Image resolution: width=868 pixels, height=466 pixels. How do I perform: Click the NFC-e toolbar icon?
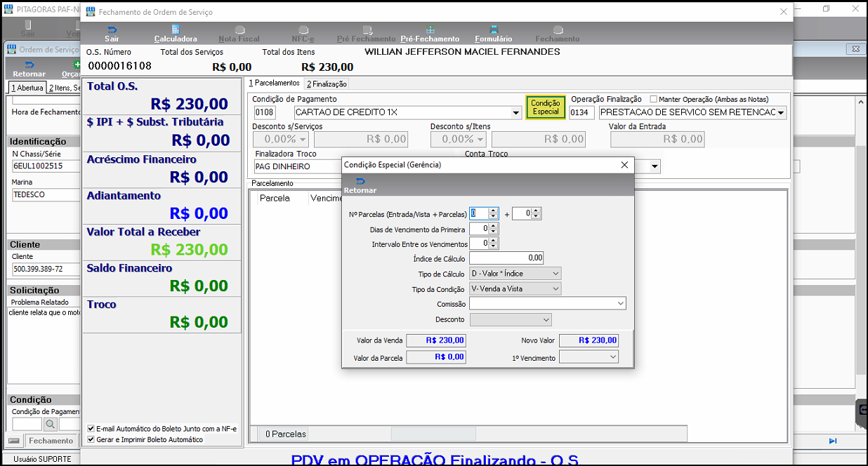click(x=303, y=34)
